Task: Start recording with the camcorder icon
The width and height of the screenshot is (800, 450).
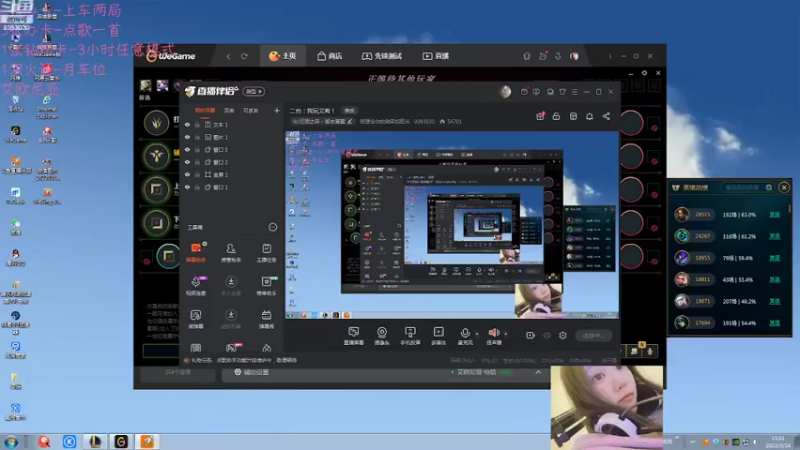Action: point(531,335)
